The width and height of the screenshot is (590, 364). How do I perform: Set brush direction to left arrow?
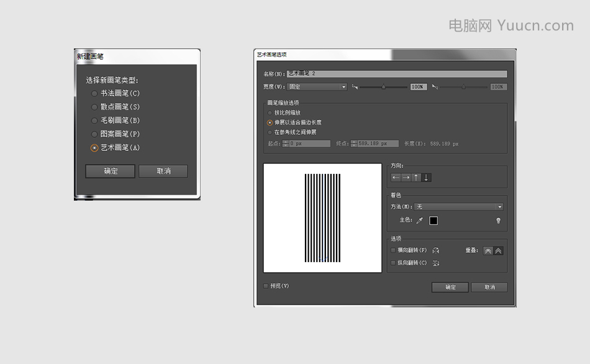pyautogui.click(x=396, y=178)
